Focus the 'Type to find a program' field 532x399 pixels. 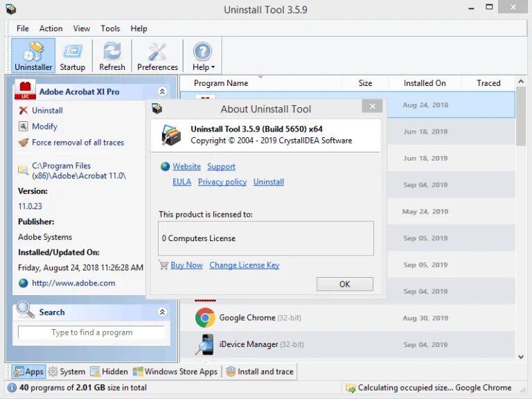pyautogui.click(x=91, y=332)
